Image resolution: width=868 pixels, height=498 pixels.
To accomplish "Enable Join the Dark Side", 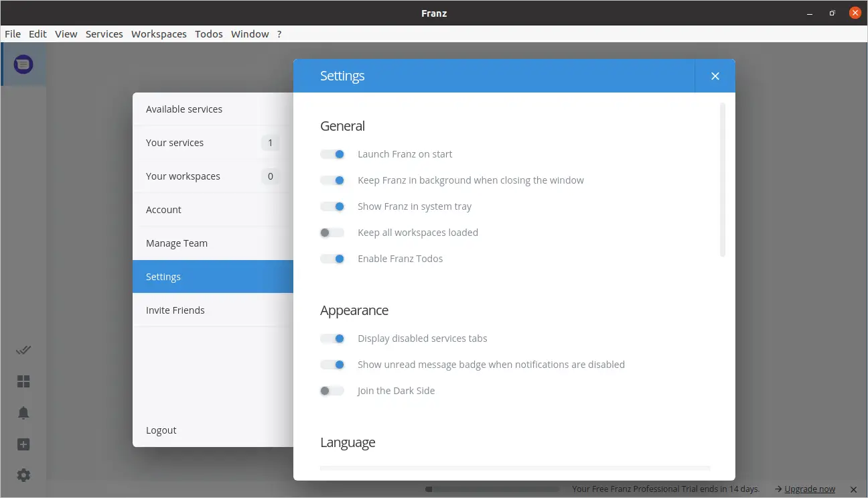I will coord(332,391).
